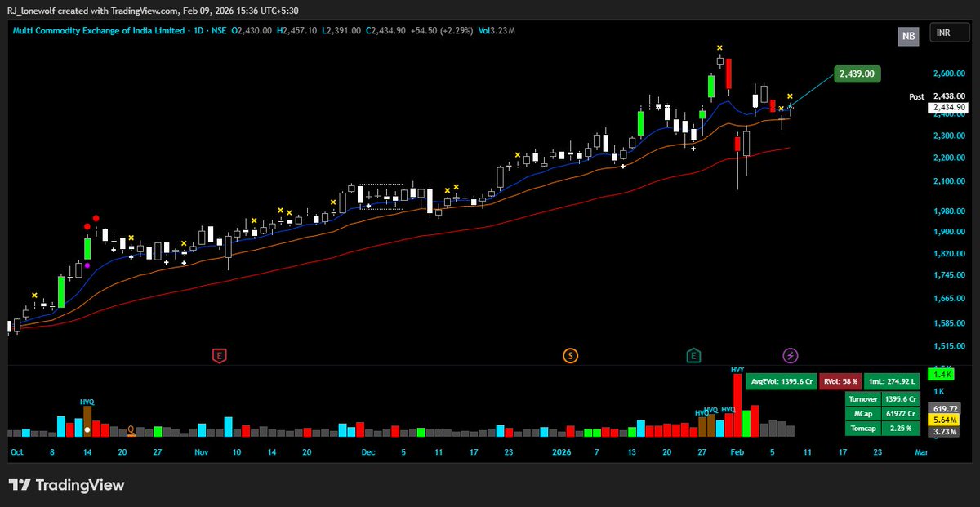Toggle the HVQ label in the volume pane
The width and height of the screenshot is (980, 507).
pyautogui.click(x=87, y=402)
